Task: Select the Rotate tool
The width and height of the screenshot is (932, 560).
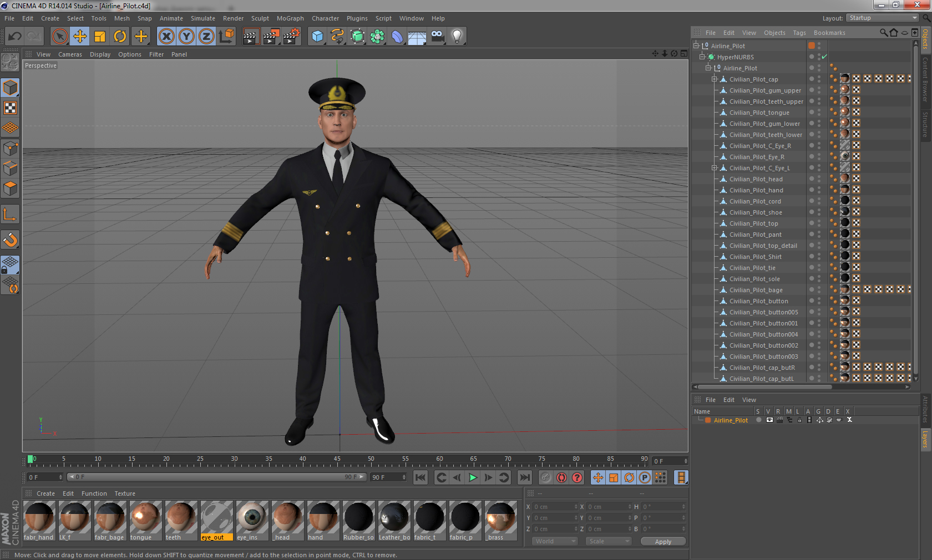Action: point(120,36)
